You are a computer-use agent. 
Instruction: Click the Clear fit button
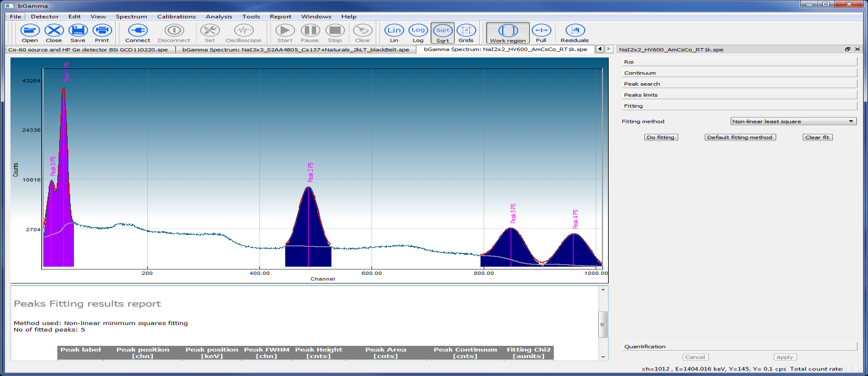click(x=817, y=137)
